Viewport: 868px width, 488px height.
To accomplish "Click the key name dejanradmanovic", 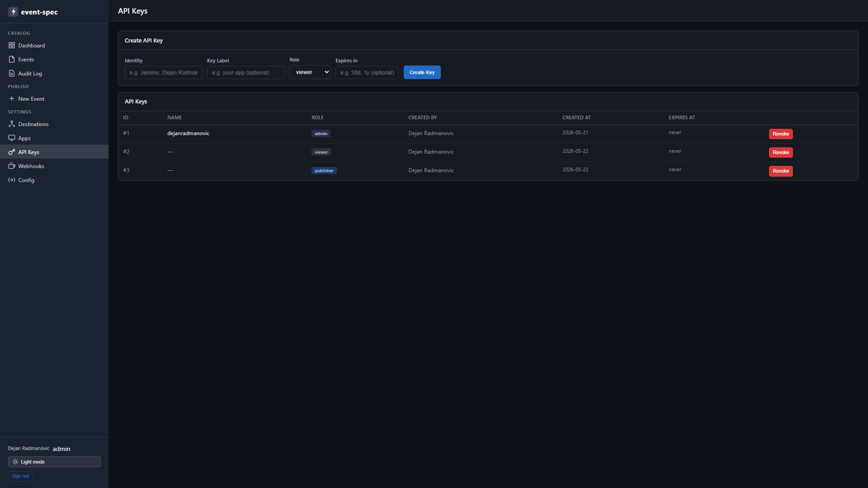I will tap(188, 133).
